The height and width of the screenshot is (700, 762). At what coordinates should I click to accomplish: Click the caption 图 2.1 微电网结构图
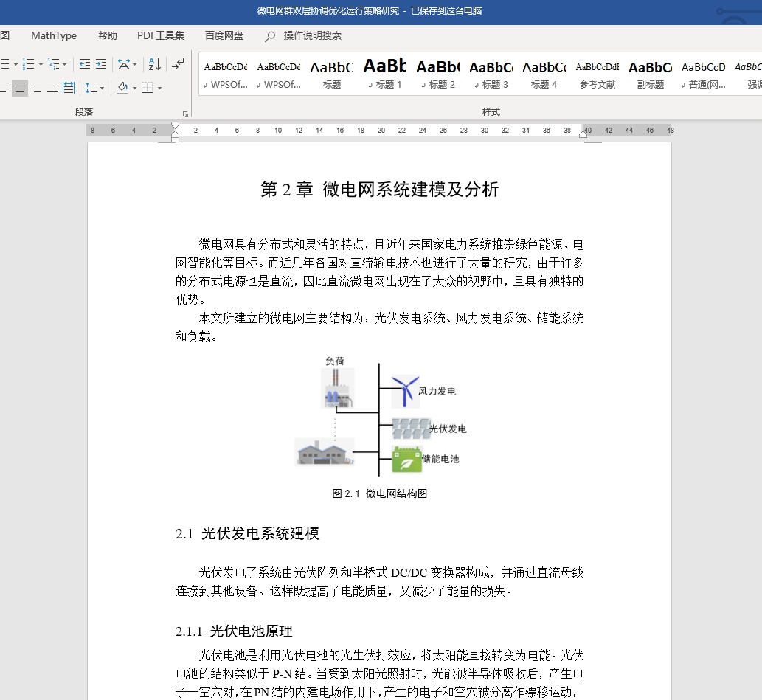pos(380,493)
